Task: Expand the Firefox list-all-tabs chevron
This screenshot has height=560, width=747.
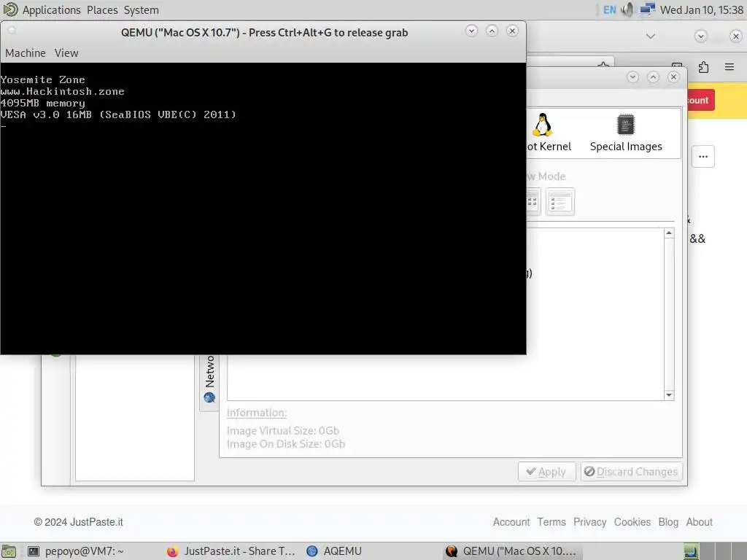Action: click(650, 36)
